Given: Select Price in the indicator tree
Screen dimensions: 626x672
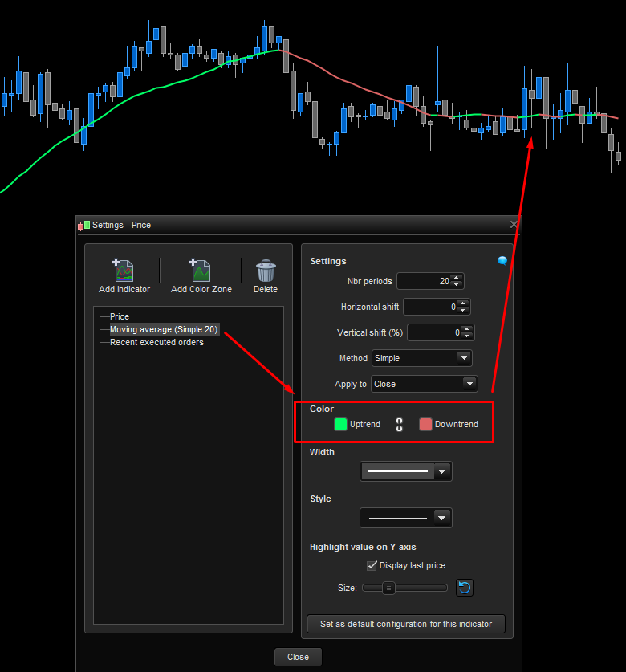Looking at the screenshot, I should pyautogui.click(x=120, y=316).
